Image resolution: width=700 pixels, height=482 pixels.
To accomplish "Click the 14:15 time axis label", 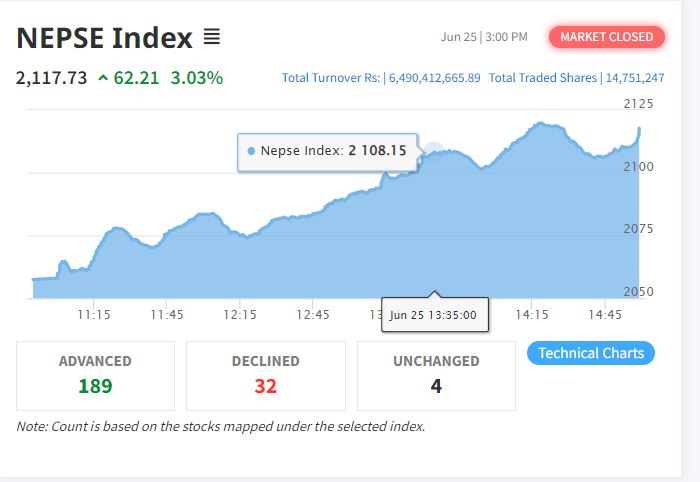I will pos(532,315).
